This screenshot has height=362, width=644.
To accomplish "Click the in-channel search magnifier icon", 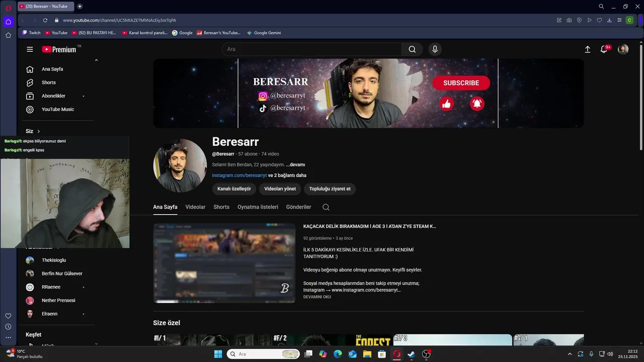I will point(326,207).
